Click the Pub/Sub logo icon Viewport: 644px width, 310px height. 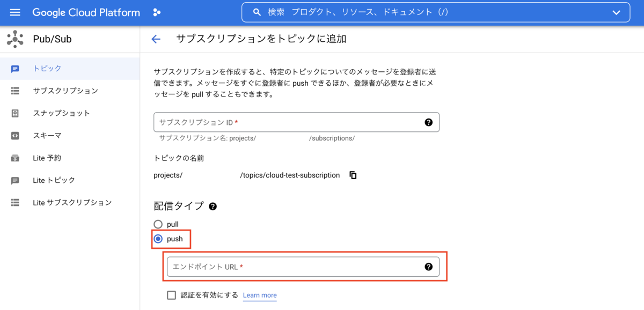coord(14,39)
